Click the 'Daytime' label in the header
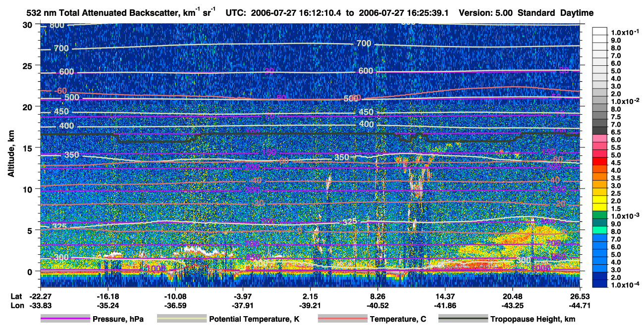 click(576, 12)
